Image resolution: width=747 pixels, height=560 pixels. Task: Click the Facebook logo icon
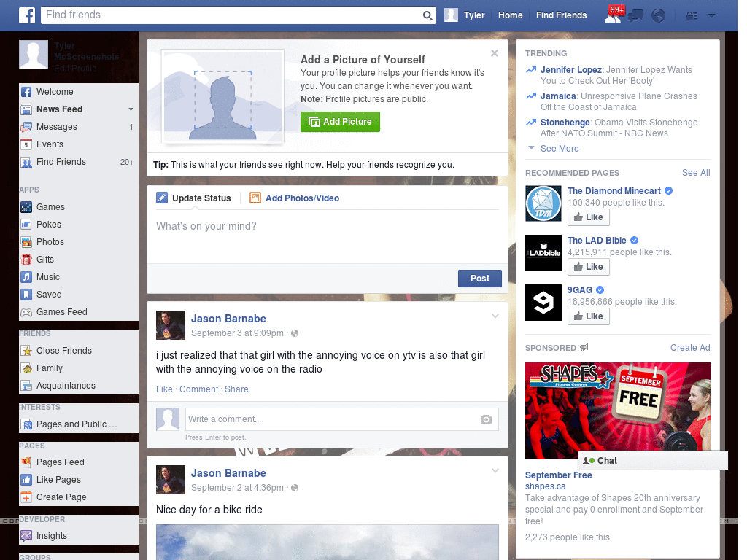tap(27, 15)
